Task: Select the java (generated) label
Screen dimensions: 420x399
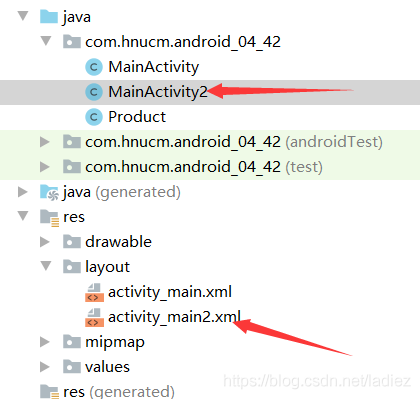Action: (x=122, y=192)
